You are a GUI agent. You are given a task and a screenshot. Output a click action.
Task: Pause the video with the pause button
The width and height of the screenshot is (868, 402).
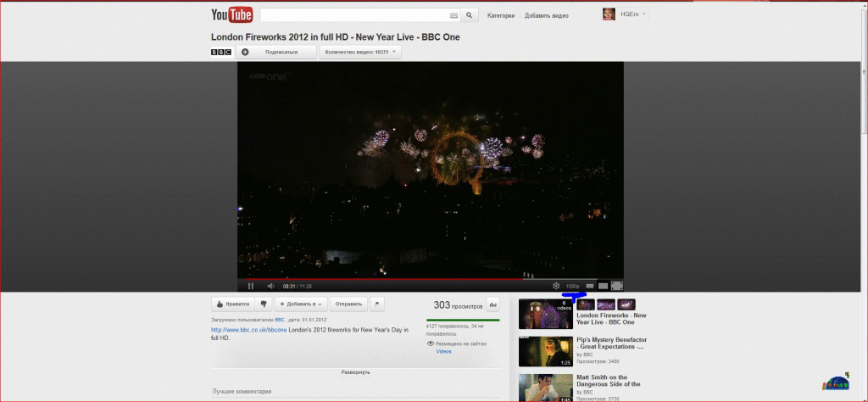pos(251,287)
